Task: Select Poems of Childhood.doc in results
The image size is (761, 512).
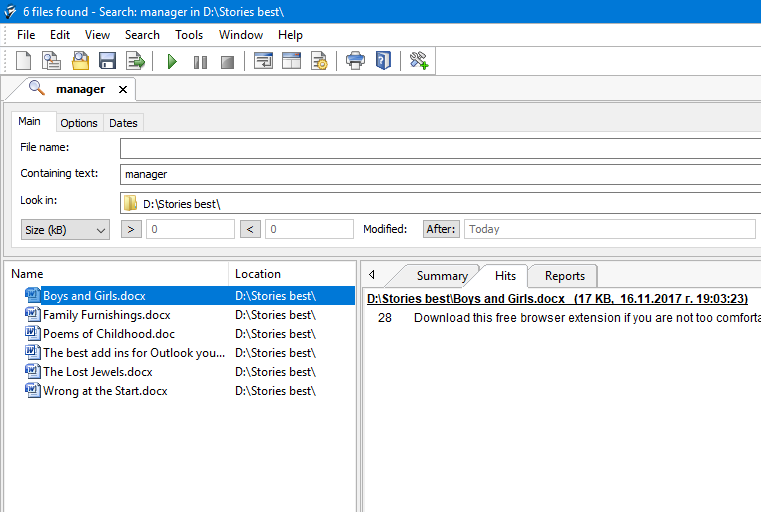Action: (x=109, y=334)
